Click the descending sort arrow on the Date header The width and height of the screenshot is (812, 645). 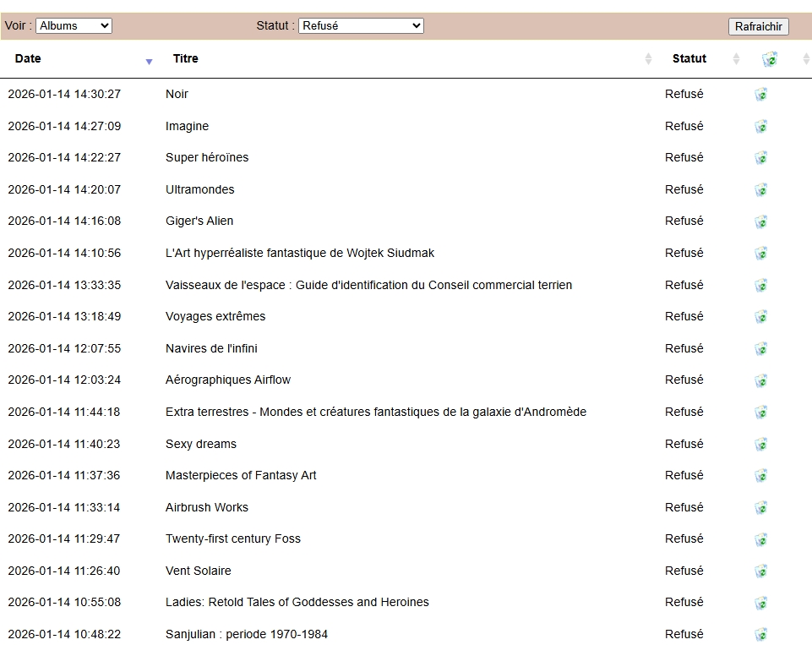coord(150,62)
